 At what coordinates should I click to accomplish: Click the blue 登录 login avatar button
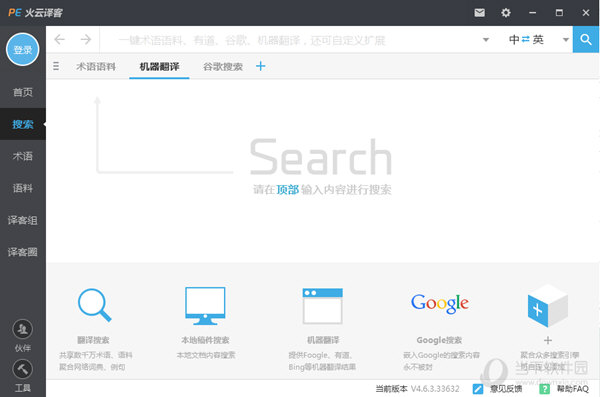[23, 49]
